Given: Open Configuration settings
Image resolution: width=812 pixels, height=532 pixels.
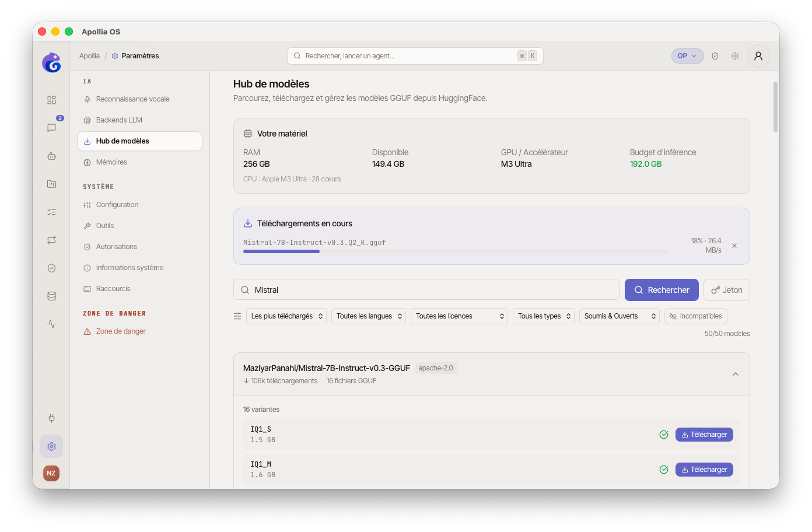Looking at the screenshot, I should 139,205.
